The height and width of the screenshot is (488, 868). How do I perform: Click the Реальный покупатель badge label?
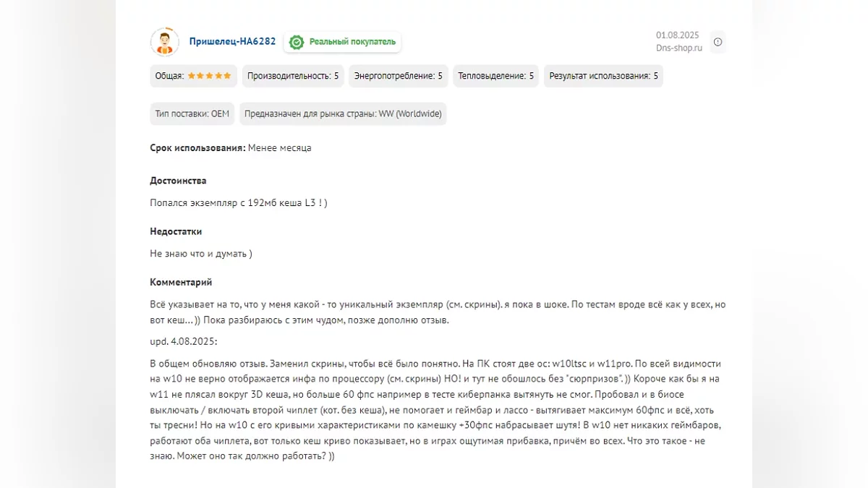coord(352,42)
